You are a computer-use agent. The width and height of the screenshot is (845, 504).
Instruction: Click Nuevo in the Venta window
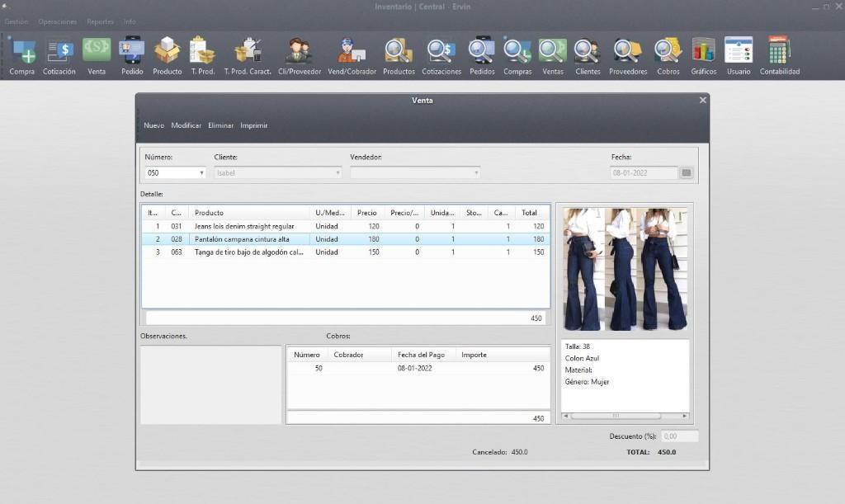[x=153, y=125]
